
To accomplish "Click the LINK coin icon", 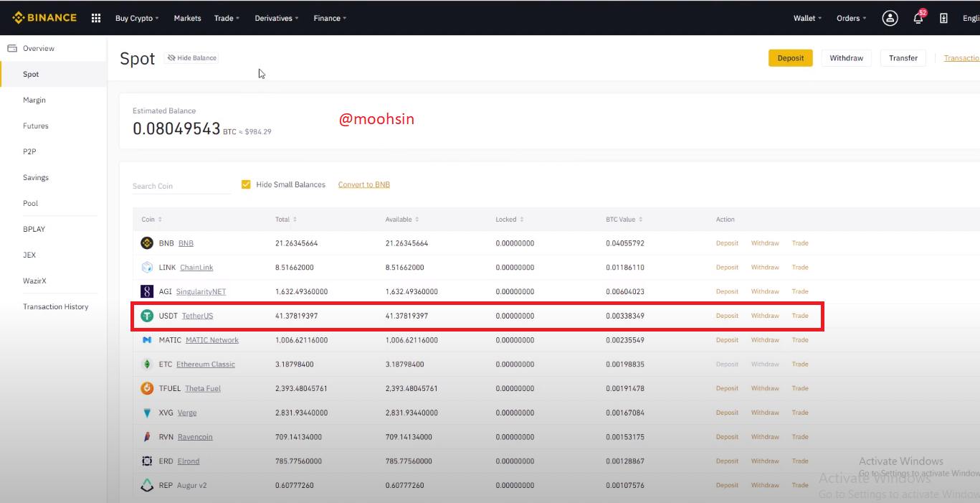I will coord(147,268).
